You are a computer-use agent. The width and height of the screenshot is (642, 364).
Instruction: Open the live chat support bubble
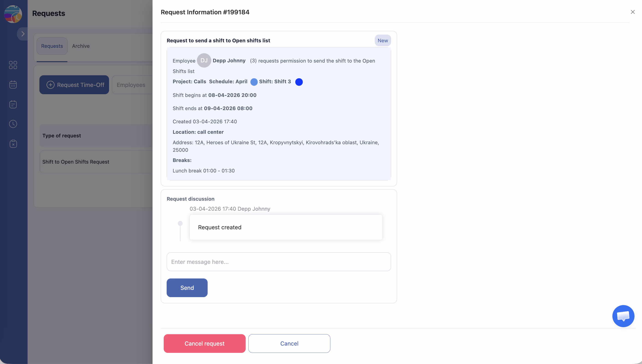(623, 316)
